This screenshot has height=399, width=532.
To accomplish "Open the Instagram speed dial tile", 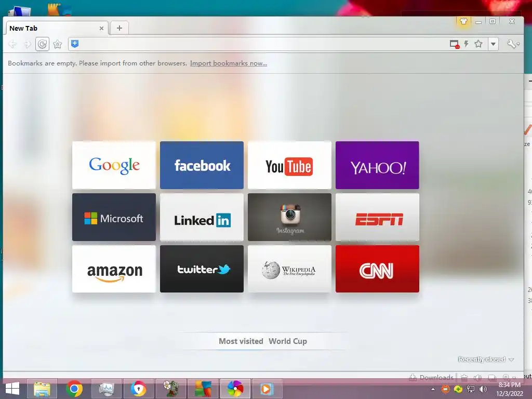I will click(289, 217).
